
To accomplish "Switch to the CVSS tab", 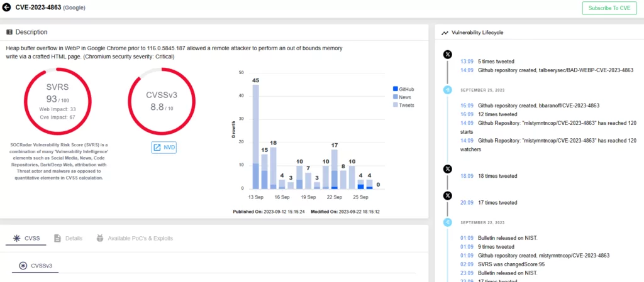I will pos(25,238).
